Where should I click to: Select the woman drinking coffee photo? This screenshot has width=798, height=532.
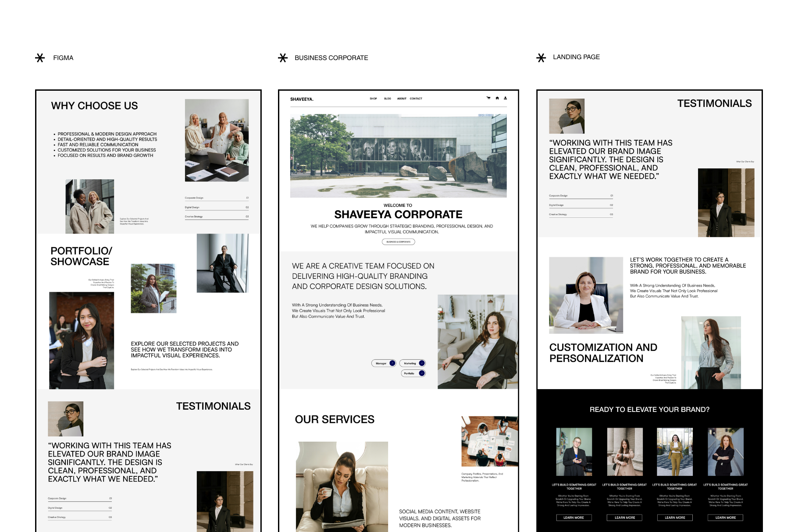342,486
